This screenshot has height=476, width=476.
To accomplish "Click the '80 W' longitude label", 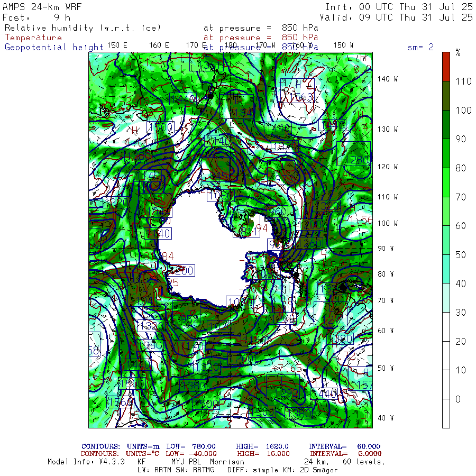I will click(386, 274).
